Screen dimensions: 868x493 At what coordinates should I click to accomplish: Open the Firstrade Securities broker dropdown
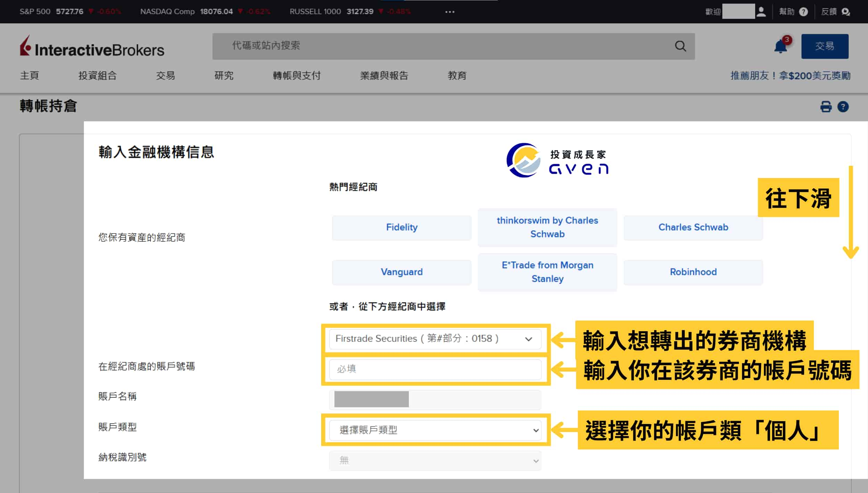pyautogui.click(x=435, y=339)
